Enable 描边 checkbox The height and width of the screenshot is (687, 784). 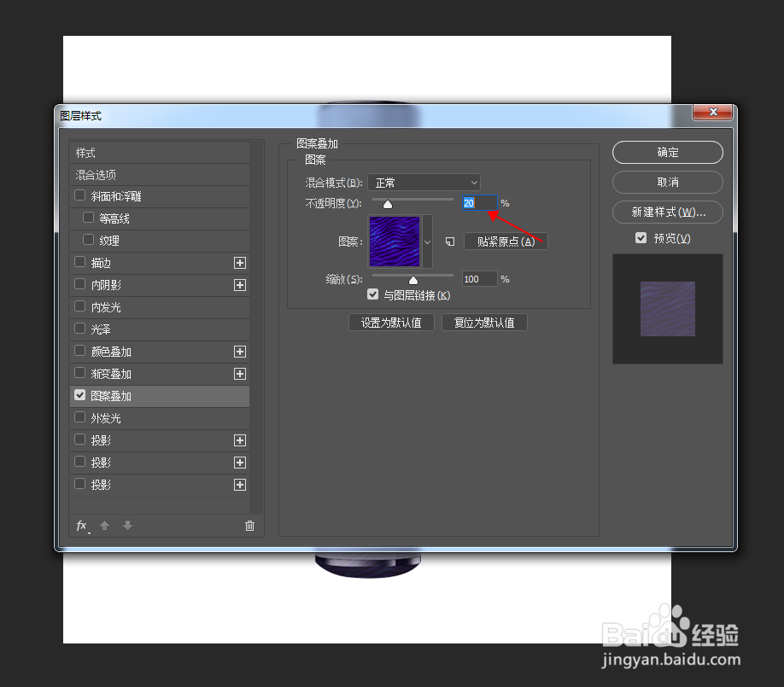(x=80, y=262)
